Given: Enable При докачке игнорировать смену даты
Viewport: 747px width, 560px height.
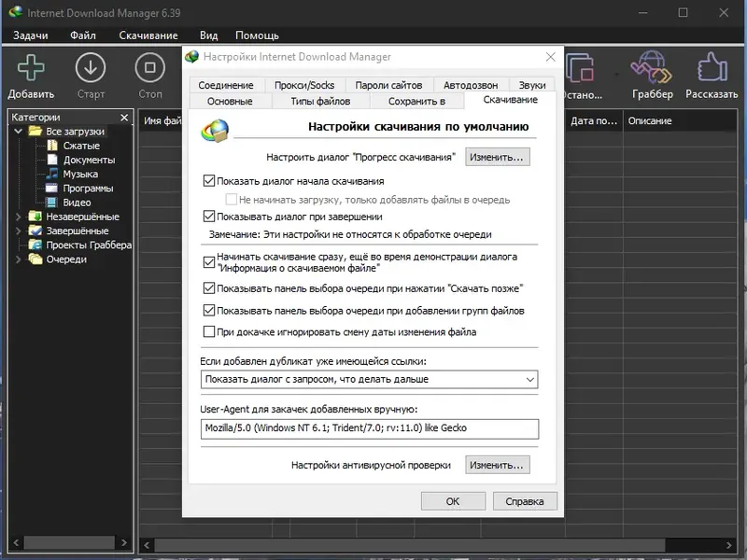Looking at the screenshot, I should point(208,331).
